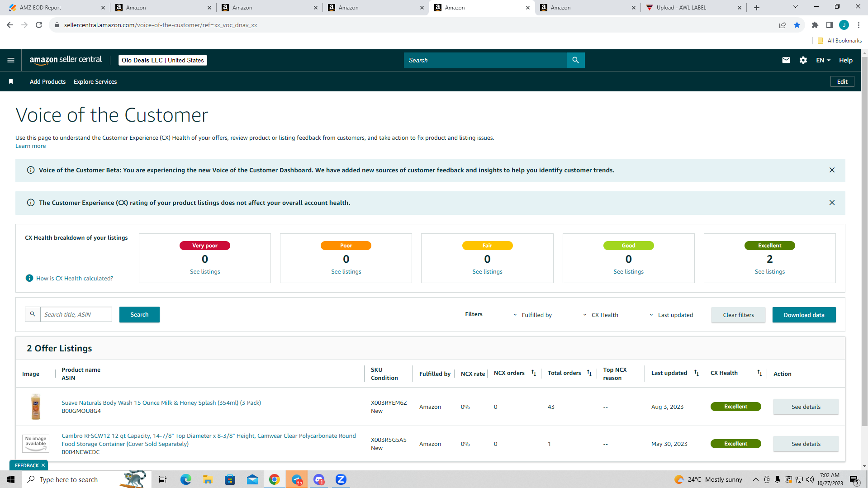
Task: Expand the Fulfilled by filter
Action: (x=532, y=315)
